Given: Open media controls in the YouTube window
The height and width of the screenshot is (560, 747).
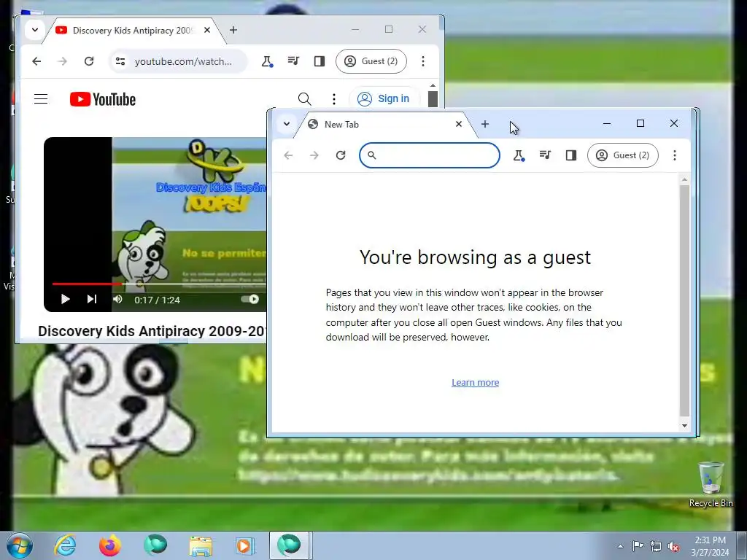Looking at the screenshot, I should point(293,61).
